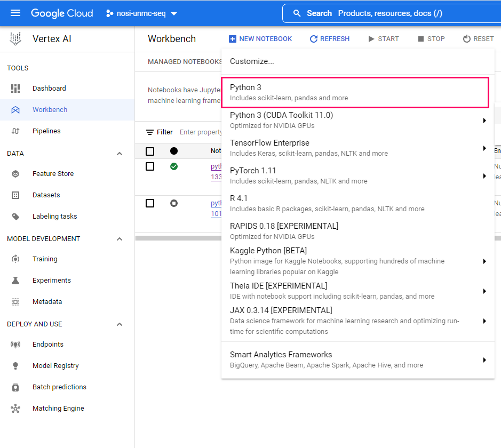Click the green running status indicator
The height and width of the screenshot is (448, 501).
pos(174,166)
